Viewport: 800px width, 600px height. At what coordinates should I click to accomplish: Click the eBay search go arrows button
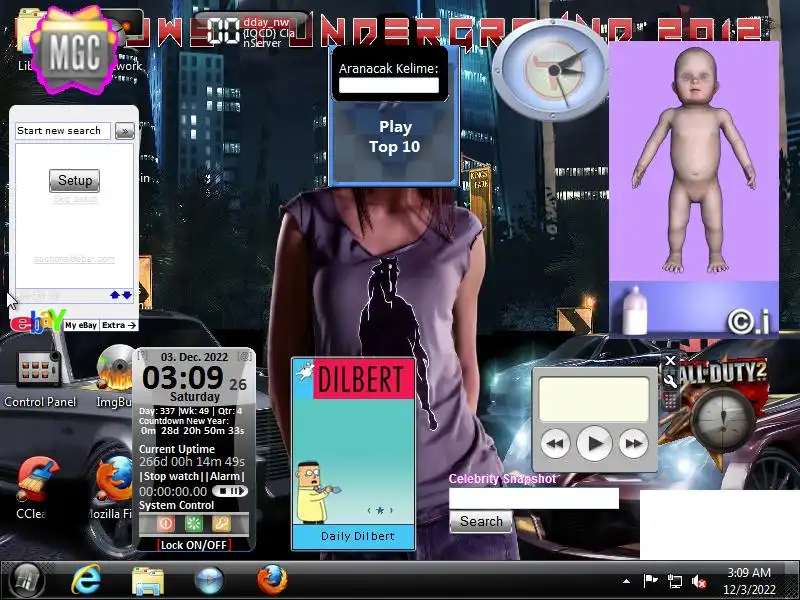click(x=124, y=131)
